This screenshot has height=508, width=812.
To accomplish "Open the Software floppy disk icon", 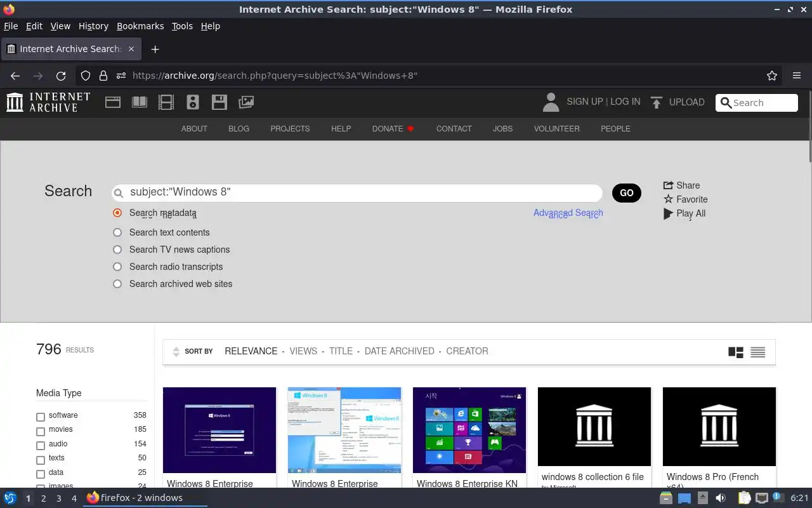I will 219,102.
